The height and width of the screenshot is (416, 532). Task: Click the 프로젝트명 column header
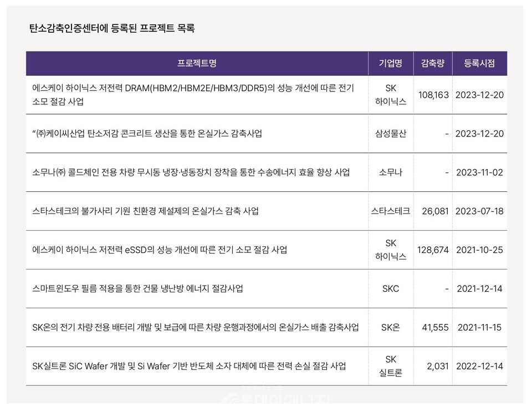[x=197, y=63]
